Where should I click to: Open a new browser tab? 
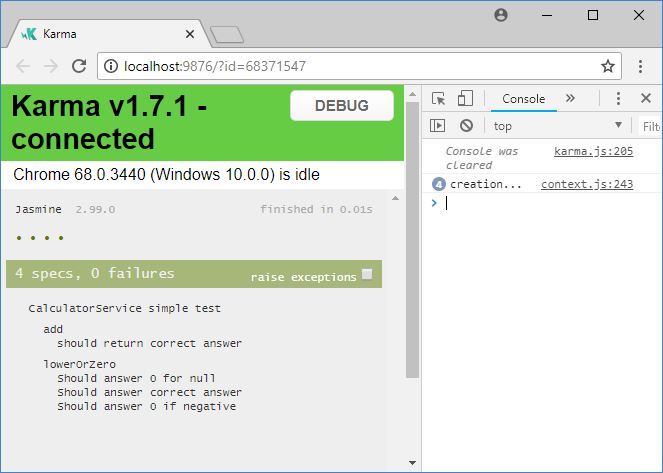(x=227, y=35)
